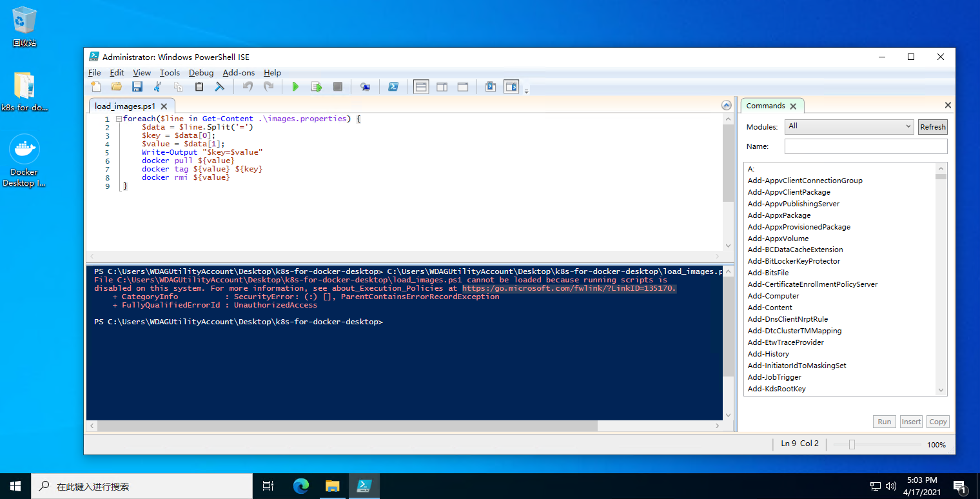This screenshot has width=980, height=499.
Task: Select Add-KdsRootKey command
Action: (x=777, y=389)
